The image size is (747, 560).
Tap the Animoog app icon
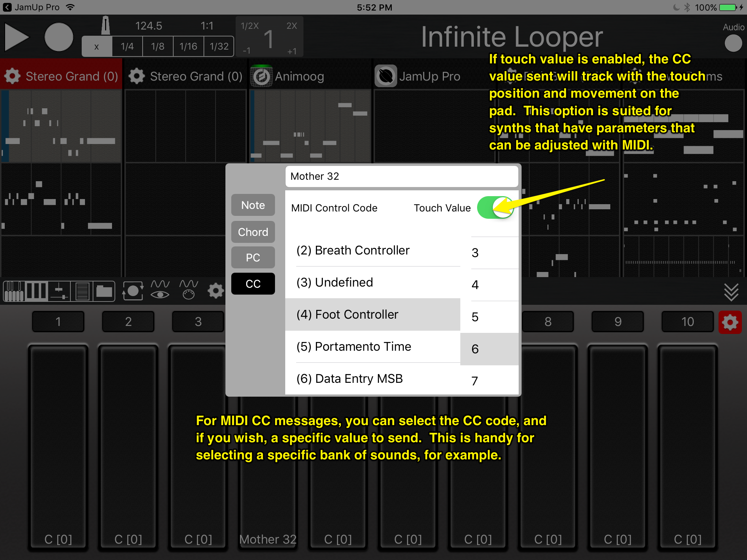pyautogui.click(x=262, y=76)
